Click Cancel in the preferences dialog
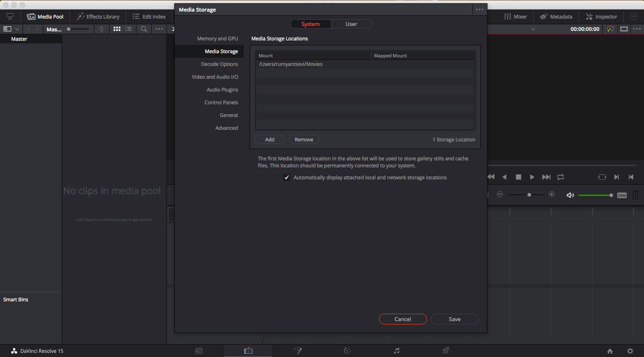The width and height of the screenshot is (644, 357). (x=403, y=319)
